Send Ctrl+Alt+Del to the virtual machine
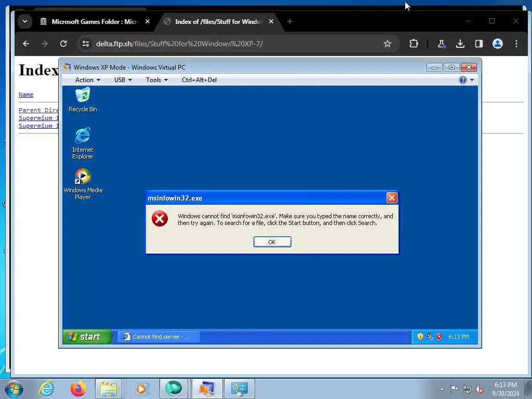This screenshot has height=399, width=532. [199, 80]
